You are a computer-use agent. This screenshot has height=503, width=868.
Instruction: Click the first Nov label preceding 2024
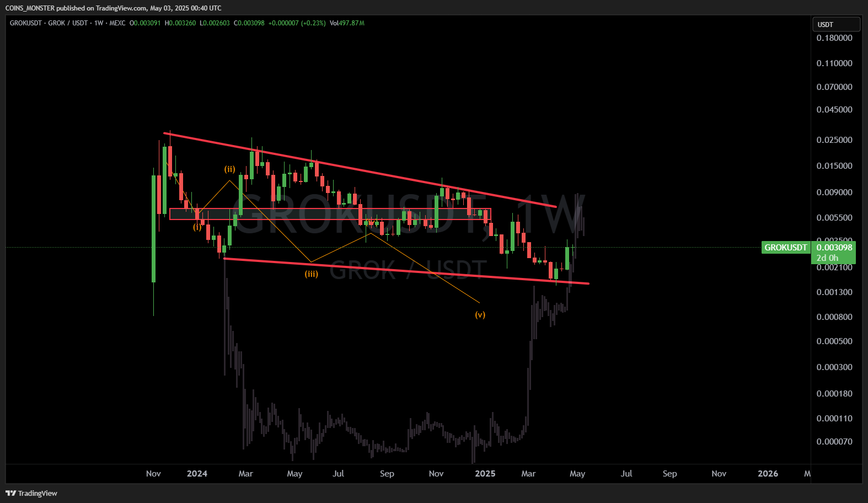(153, 474)
